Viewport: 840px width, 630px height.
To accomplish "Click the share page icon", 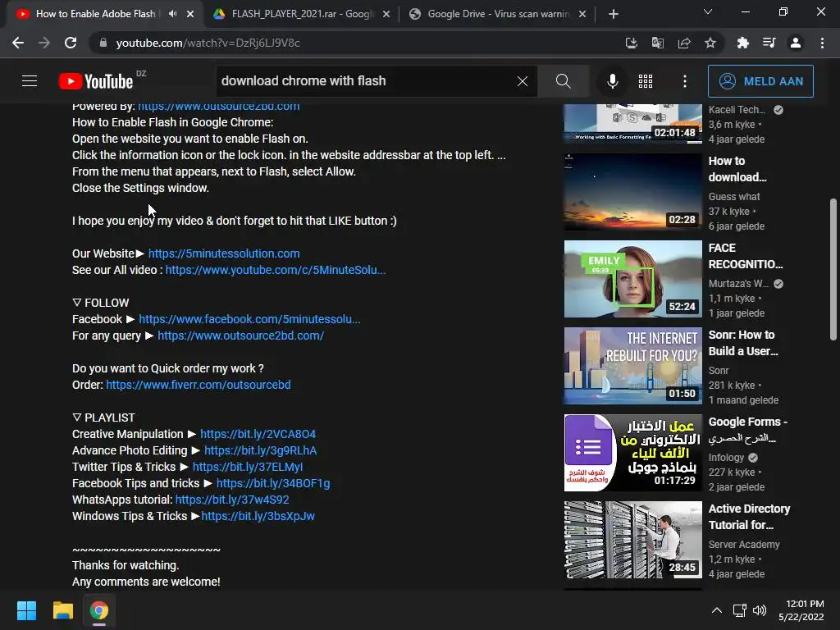I will pyautogui.click(x=684, y=43).
